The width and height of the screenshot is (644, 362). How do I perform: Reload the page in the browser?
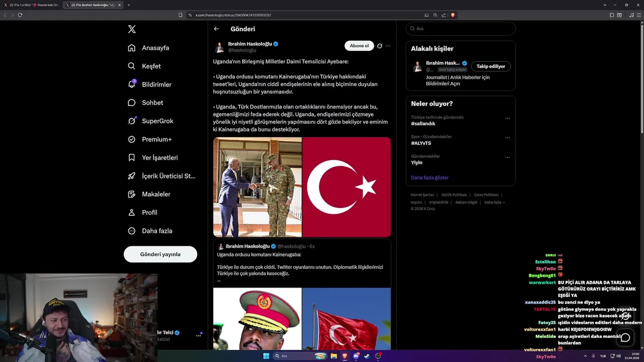(x=20, y=15)
